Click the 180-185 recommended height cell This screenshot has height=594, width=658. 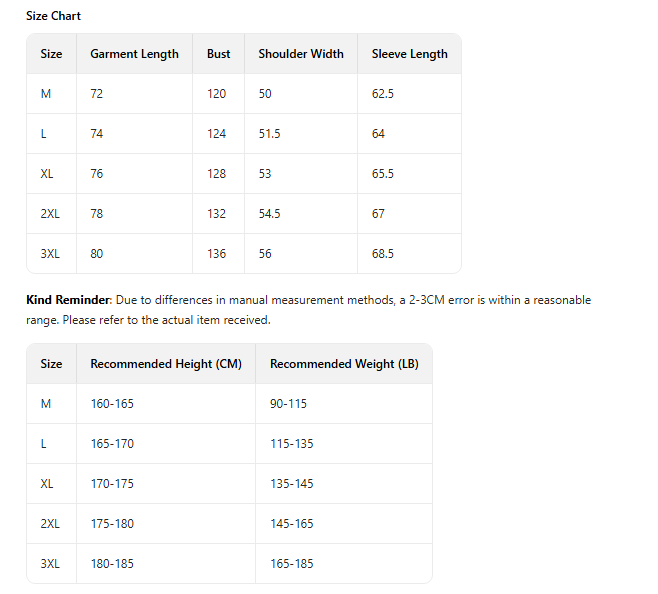(112, 564)
